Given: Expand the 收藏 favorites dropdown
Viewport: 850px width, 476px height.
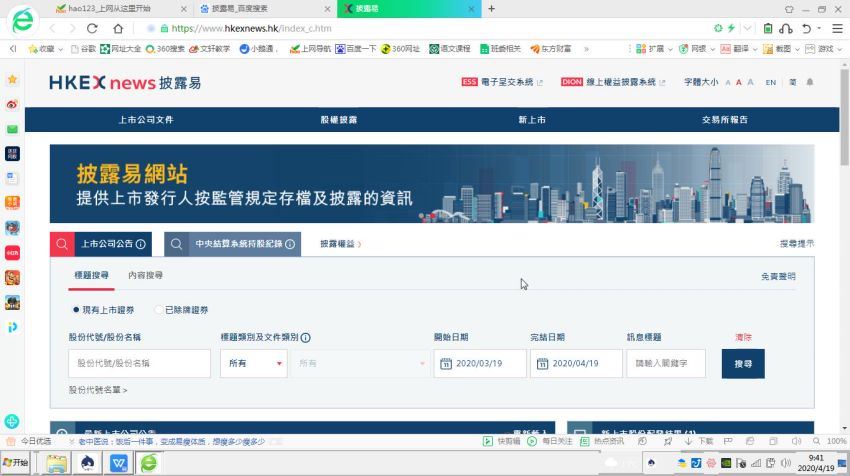Looking at the screenshot, I should coord(60,49).
